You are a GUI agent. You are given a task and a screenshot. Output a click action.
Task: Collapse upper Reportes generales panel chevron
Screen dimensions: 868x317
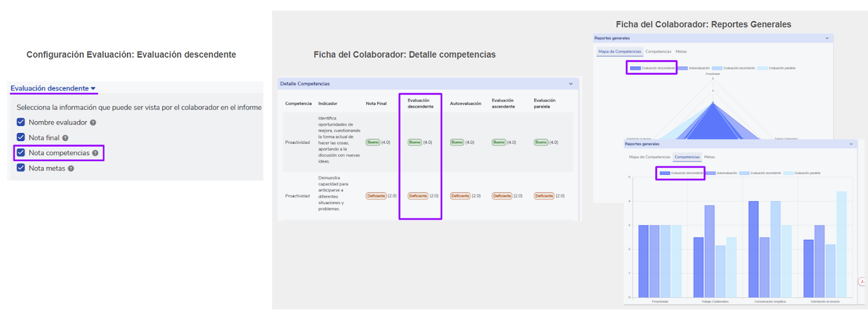tap(827, 39)
